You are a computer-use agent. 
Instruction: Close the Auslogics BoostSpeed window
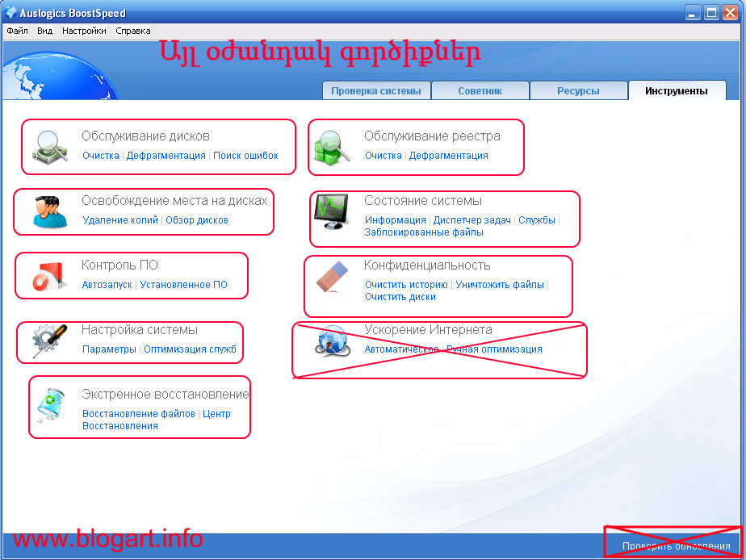pos(731,13)
